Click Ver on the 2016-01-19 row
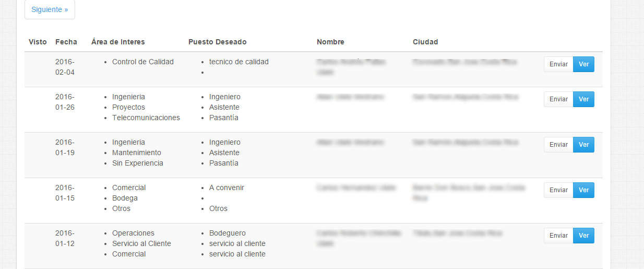 point(583,145)
